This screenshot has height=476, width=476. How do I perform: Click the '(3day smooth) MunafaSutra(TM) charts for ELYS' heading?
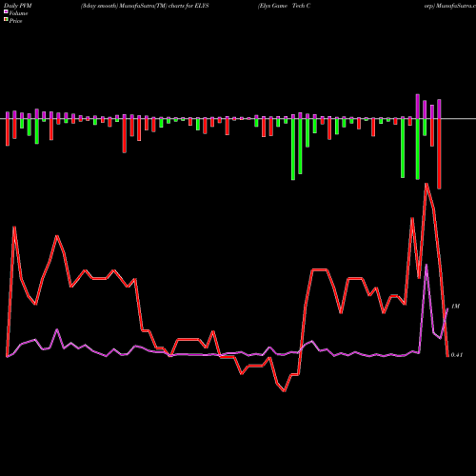coord(145,6)
